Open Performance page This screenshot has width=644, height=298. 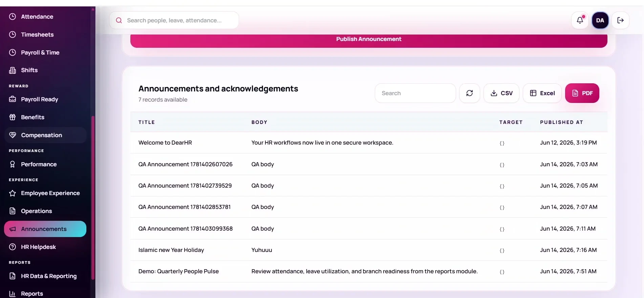(x=45, y=164)
